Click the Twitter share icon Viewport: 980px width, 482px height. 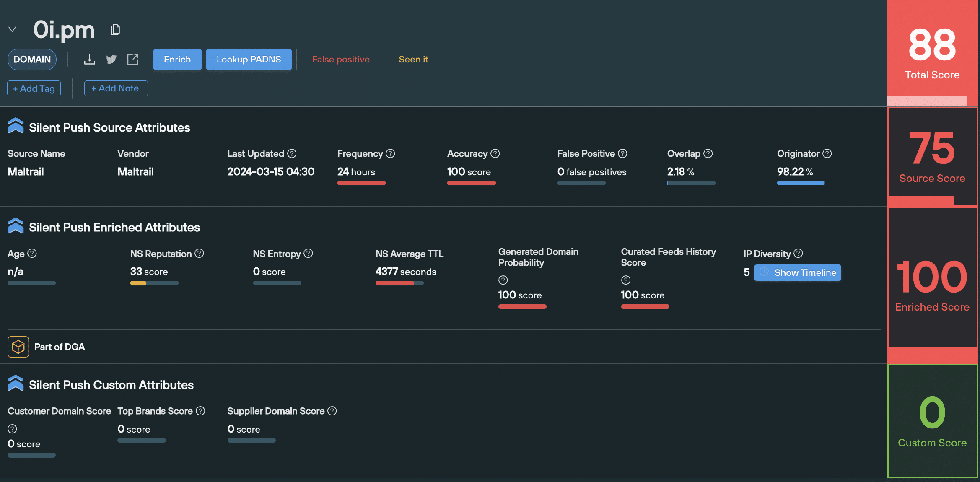tap(111, 60)
